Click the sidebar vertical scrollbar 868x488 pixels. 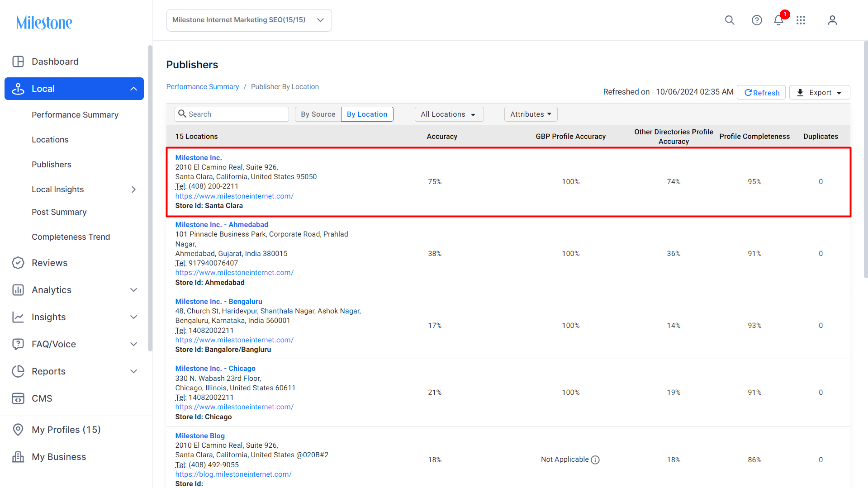[150, 198]
